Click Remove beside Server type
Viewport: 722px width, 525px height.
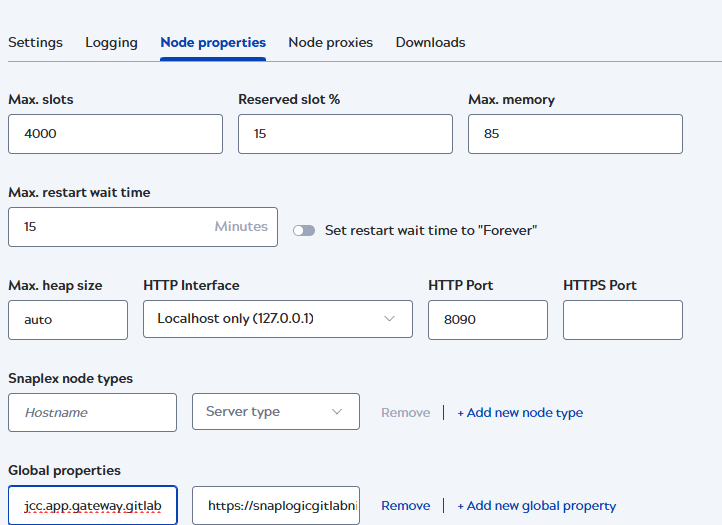click(x=406, y=413)
